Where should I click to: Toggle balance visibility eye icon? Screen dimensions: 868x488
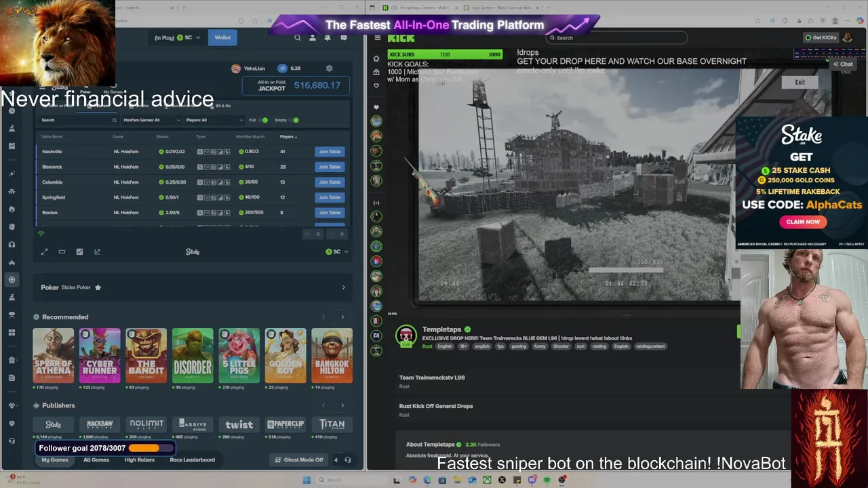(283, 68)
